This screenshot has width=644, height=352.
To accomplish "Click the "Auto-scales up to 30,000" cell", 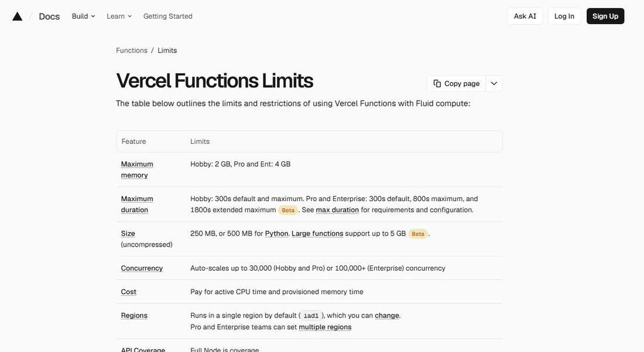I will click(317, 268).
